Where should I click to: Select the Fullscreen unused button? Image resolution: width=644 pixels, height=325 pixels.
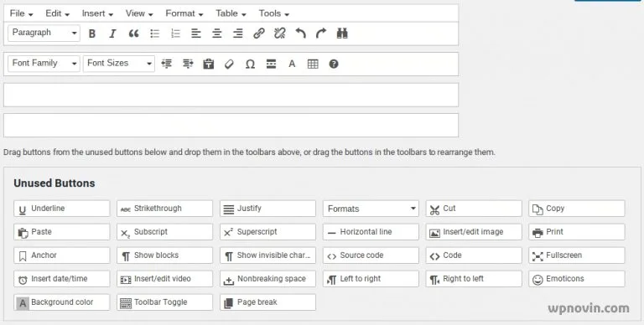pos(577,255)
